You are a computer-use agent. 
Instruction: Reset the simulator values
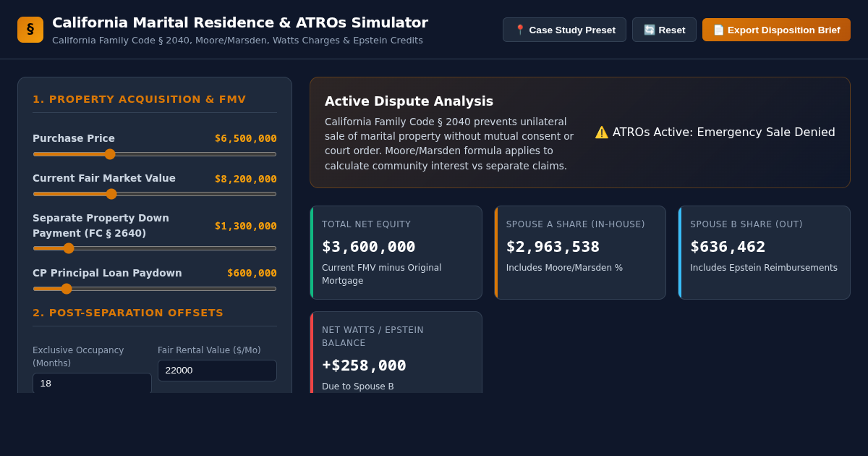664,30
